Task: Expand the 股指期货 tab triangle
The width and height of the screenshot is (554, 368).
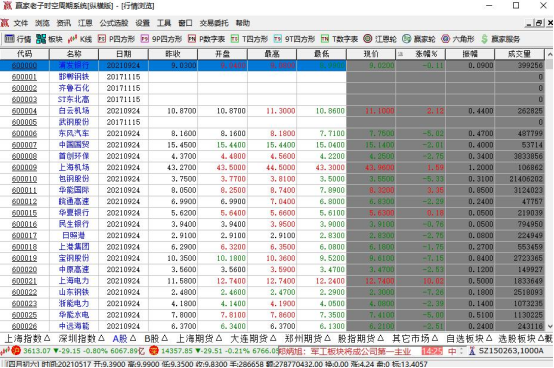Action: point(381,338)
